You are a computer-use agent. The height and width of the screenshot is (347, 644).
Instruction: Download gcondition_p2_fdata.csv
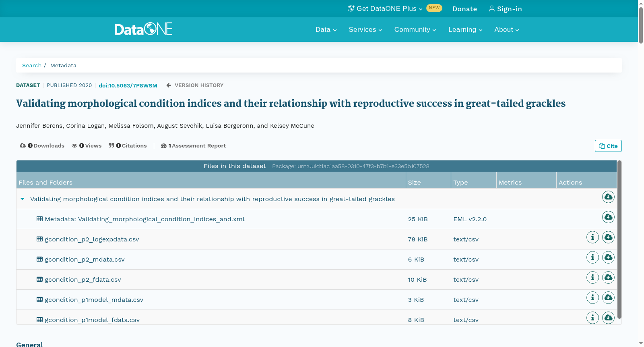[x=608, y=277]
